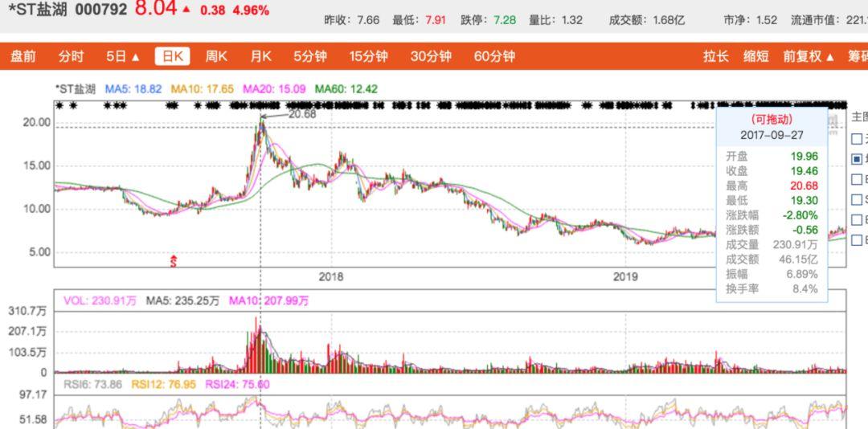Switch to the 月K monthly chart
Viewport: 868px width, 429px height.
click(260, 56)
